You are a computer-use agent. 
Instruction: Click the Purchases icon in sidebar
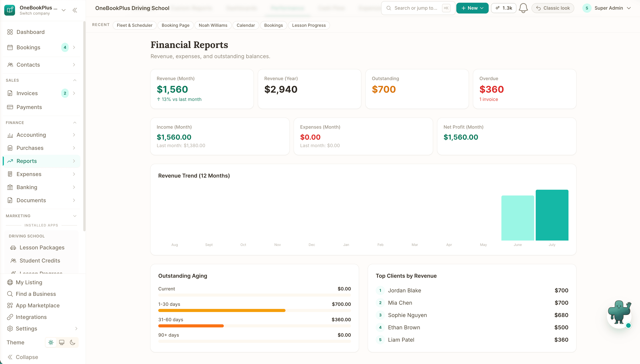(x=10, y=148)
